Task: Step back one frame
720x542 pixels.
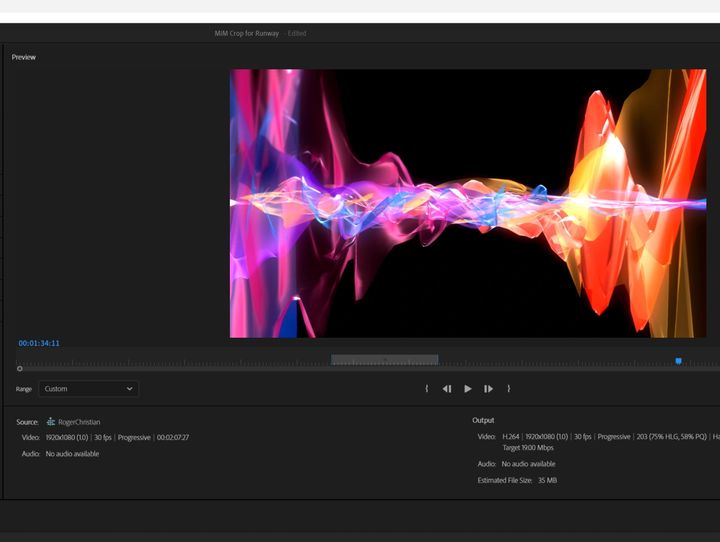Action: click(x=447, y=389)
